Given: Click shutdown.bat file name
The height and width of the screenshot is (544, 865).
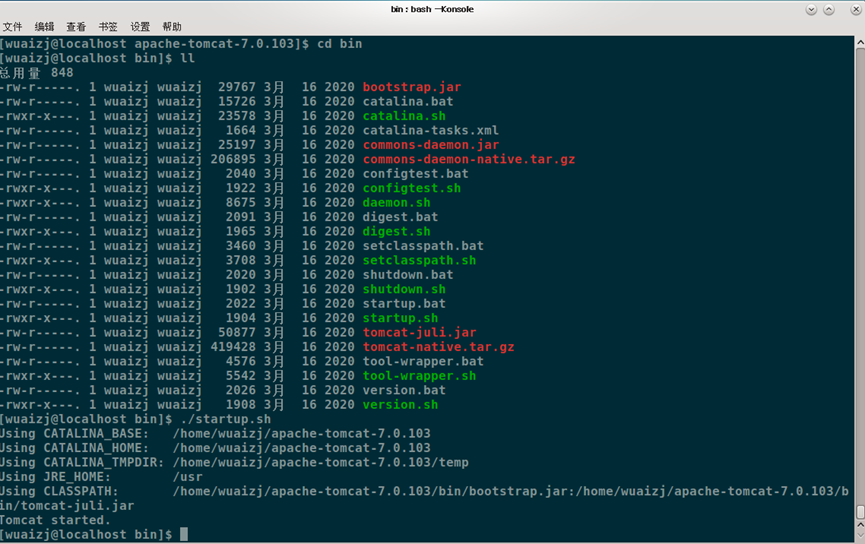Looking at the screenshot, I should 408,275.
